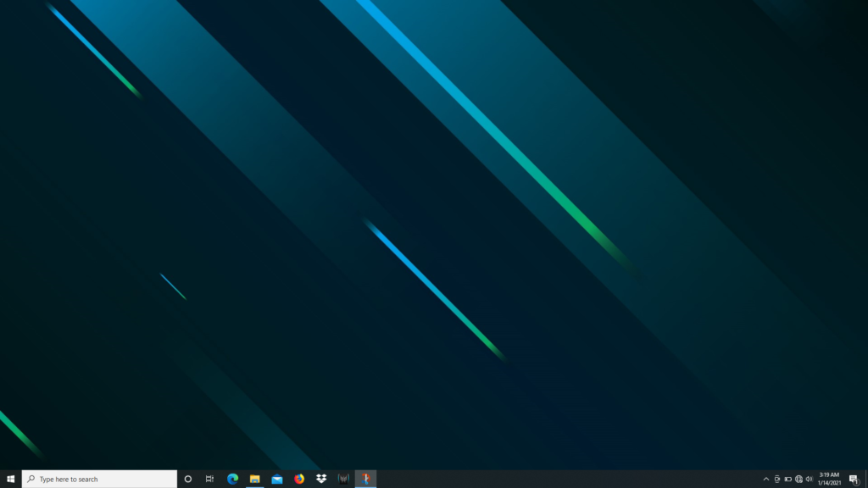The height and width of the screenshot is (488, 868).
Task: Click the 'Type here to search' box
Action: click(x=100, y=480)
